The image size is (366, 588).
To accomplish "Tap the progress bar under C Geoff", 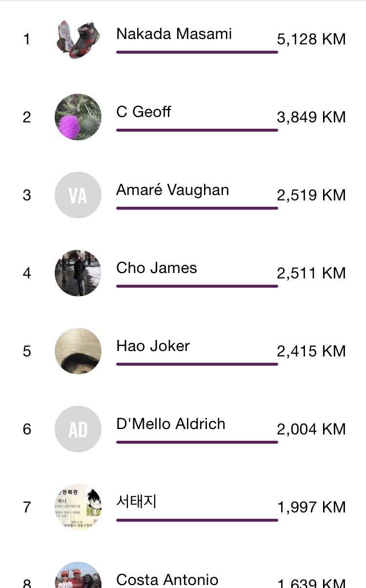I will click(x=197, y=130).
